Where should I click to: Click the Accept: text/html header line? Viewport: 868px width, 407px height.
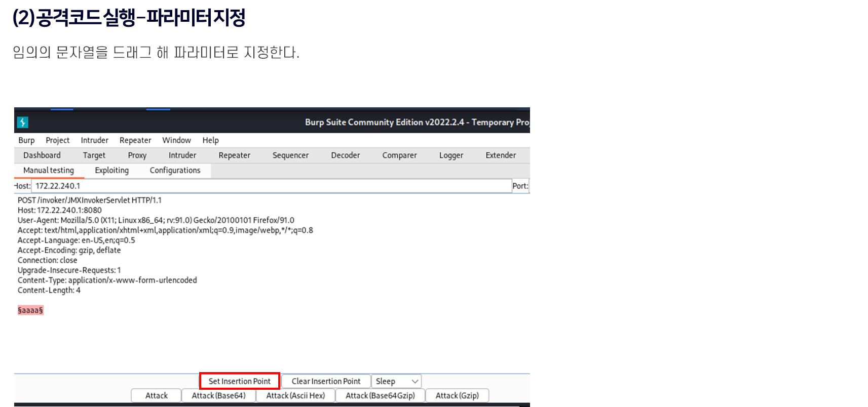click(x=165, y=230)
